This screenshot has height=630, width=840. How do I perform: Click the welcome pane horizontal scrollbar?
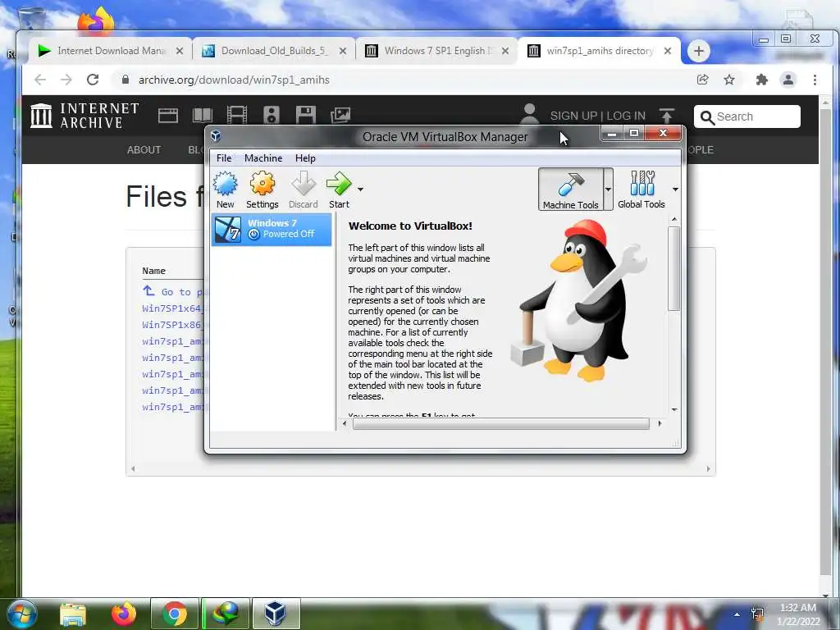(x=501, y=424)
